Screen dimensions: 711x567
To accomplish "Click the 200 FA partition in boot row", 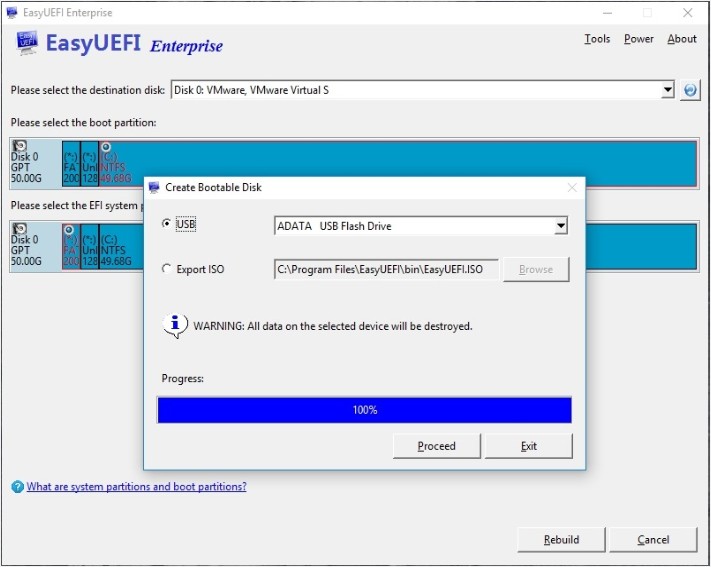I will [x=71, y=163].
